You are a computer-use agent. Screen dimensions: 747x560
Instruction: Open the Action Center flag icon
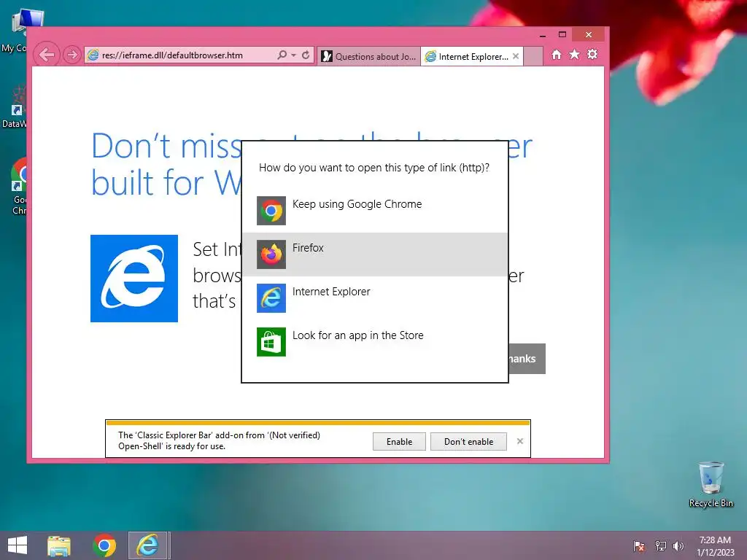tap(639, 546)
